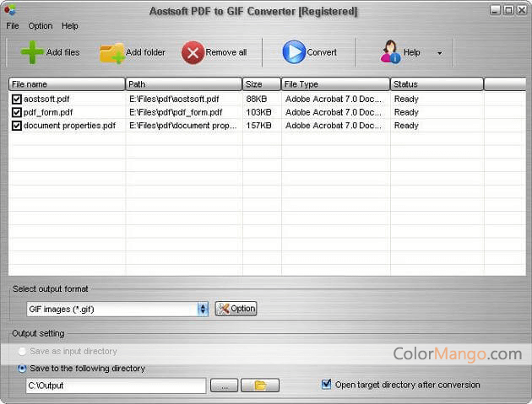The image size is (532, 404).
Task: Sort by the Status column header
Action: 437,84
